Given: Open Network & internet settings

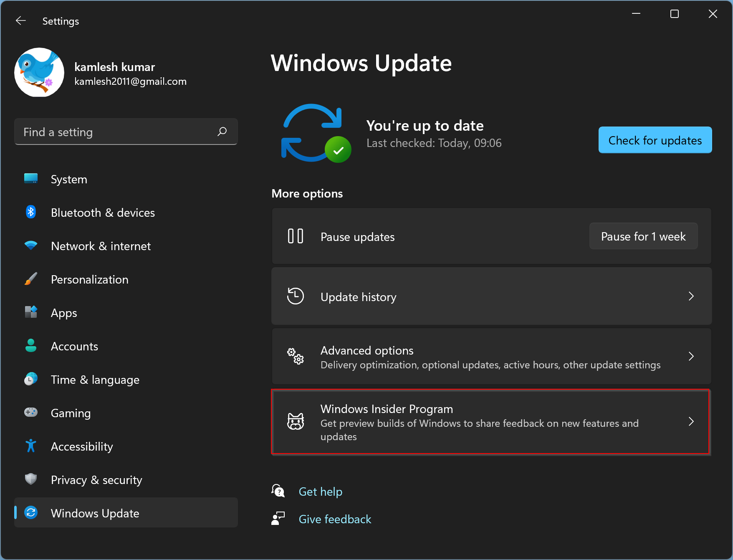Looking at the screenshot, I should pos(126,246).
